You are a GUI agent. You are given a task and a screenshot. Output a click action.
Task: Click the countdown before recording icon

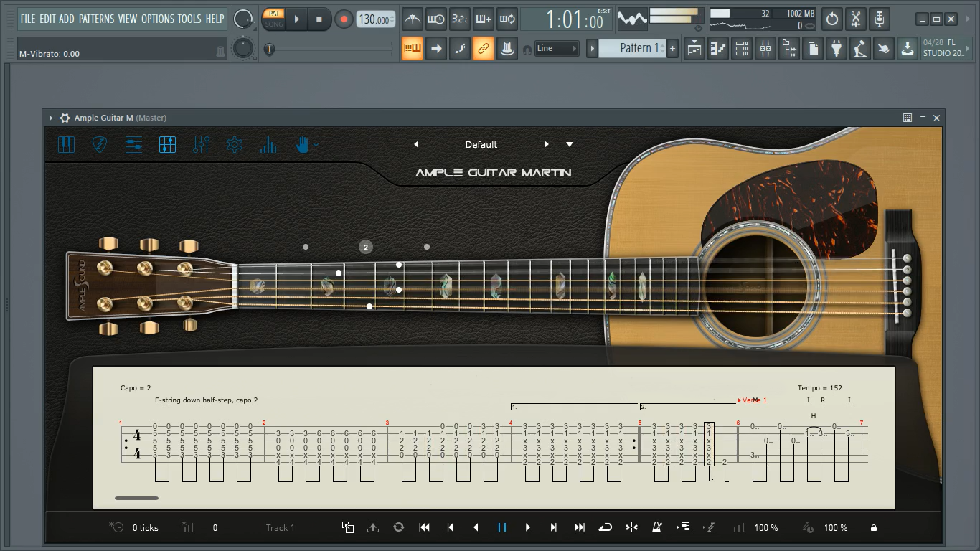[460, 19]
